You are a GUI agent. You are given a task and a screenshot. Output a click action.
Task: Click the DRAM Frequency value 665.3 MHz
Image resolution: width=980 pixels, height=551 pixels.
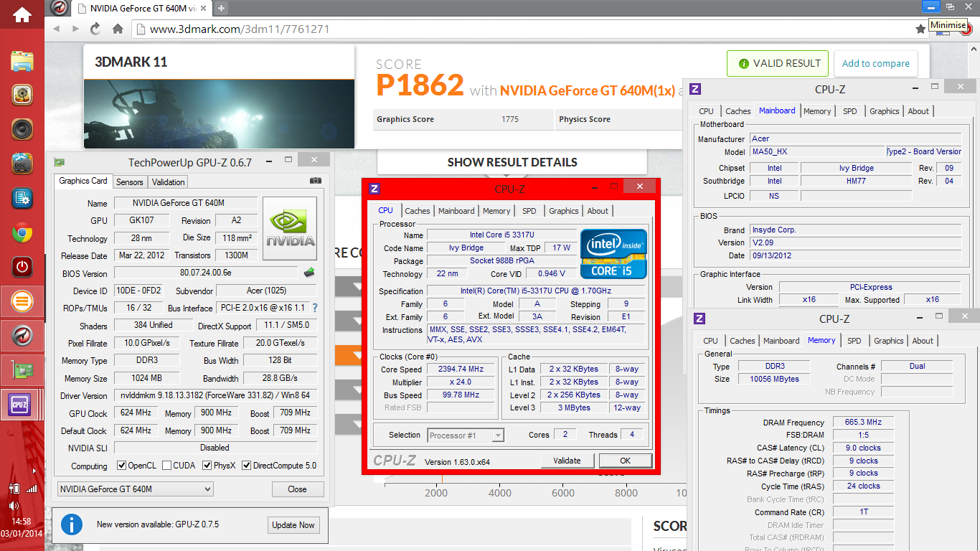[x=864, y=422]
